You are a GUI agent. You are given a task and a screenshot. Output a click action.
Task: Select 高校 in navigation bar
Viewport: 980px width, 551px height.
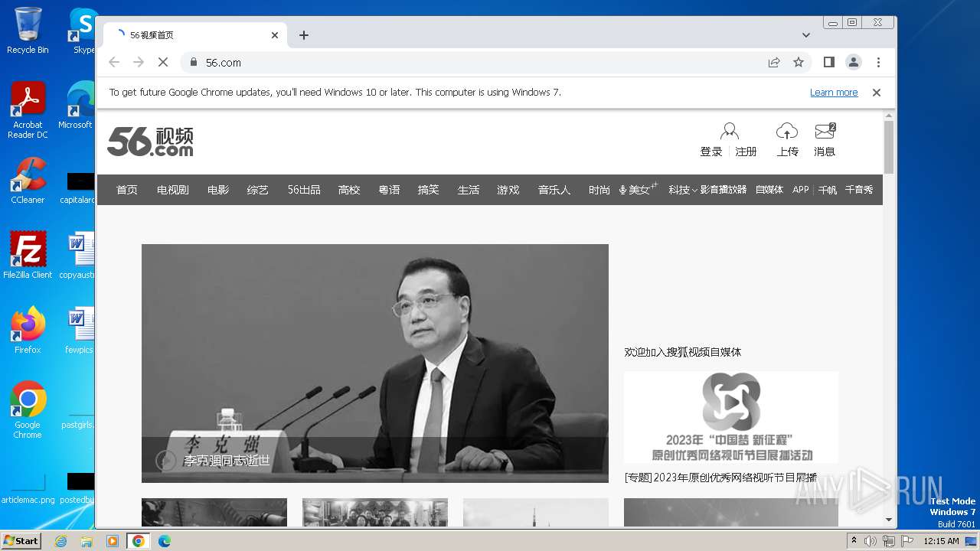click(x=349, y=190)
